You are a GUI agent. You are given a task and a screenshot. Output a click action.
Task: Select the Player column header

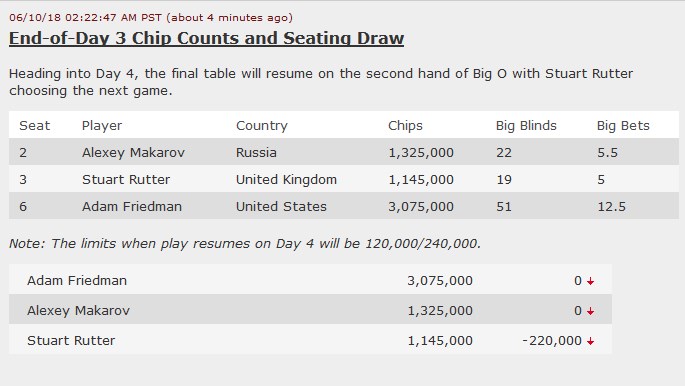pyautogui.click(x=102, y=126)
